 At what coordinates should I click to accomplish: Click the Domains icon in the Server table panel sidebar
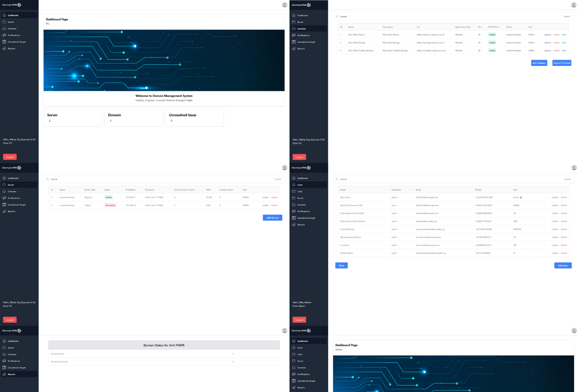(4, 191)
